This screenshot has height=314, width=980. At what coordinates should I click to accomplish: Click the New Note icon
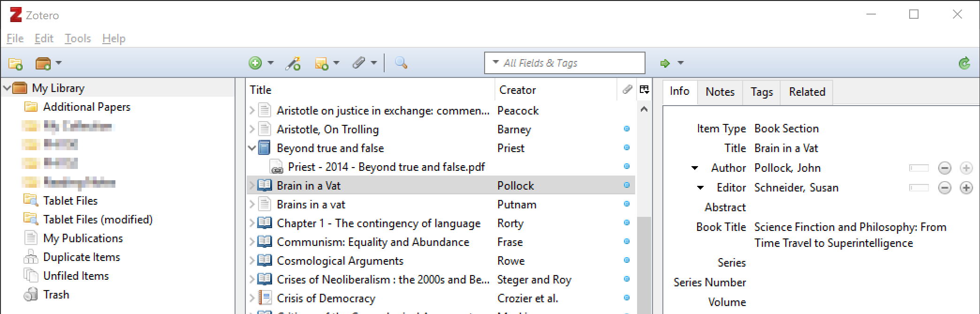pyautogui.click(x=322, y=63)
